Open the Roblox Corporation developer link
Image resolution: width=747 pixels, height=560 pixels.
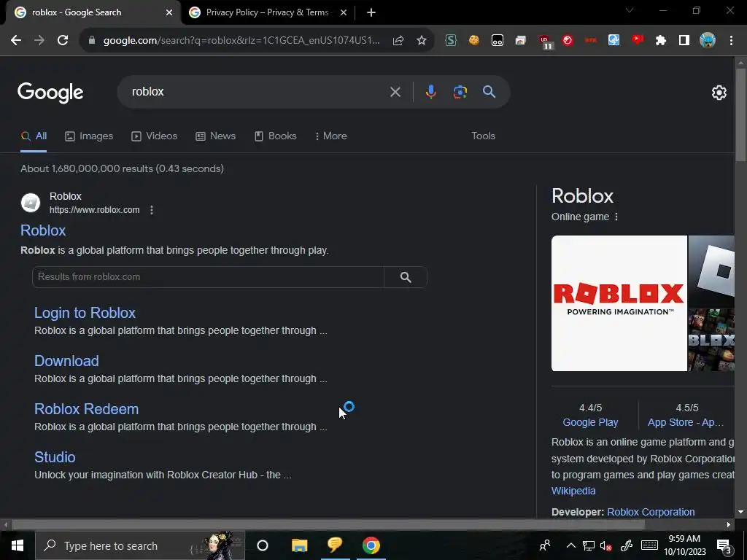[651, 513]
